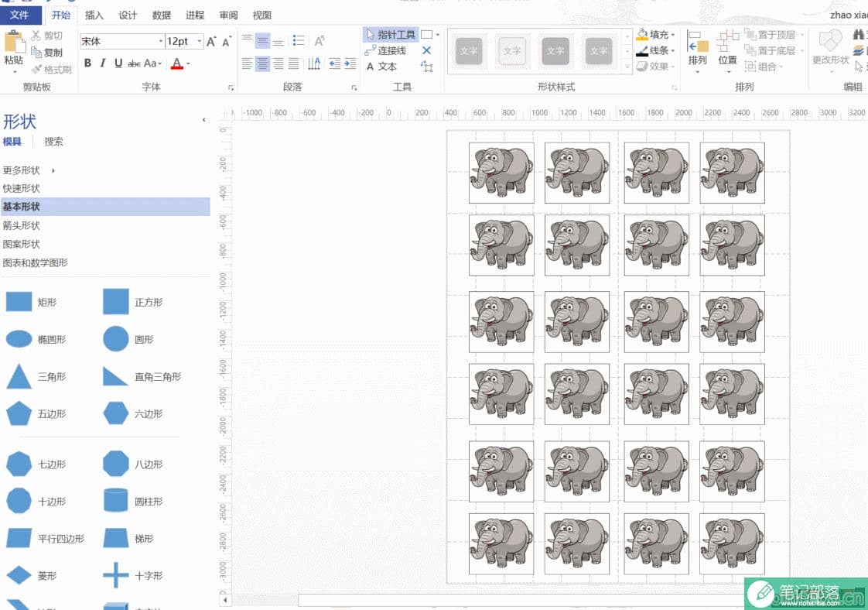Select Arrow Shapes (箭头形状) stencil
Screen dimensions: 868x610
coord(21,225)
